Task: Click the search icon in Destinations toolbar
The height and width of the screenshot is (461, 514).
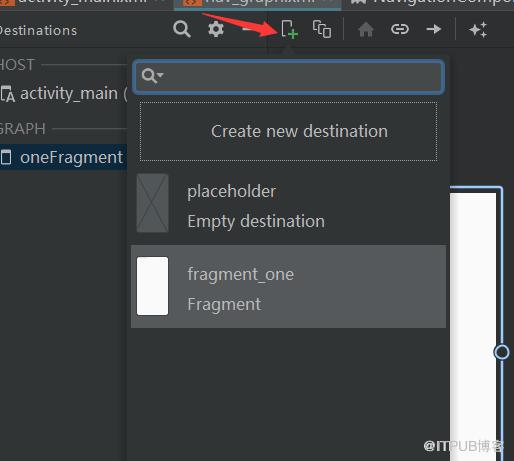Action: pyautogui.click(x=182, y=29)
